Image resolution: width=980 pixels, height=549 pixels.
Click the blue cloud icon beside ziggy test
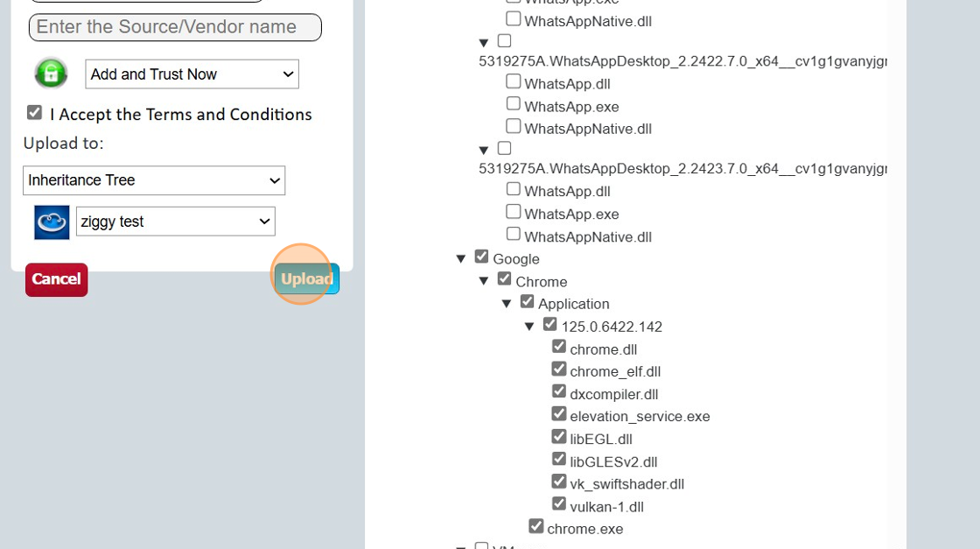click(51, 221)
